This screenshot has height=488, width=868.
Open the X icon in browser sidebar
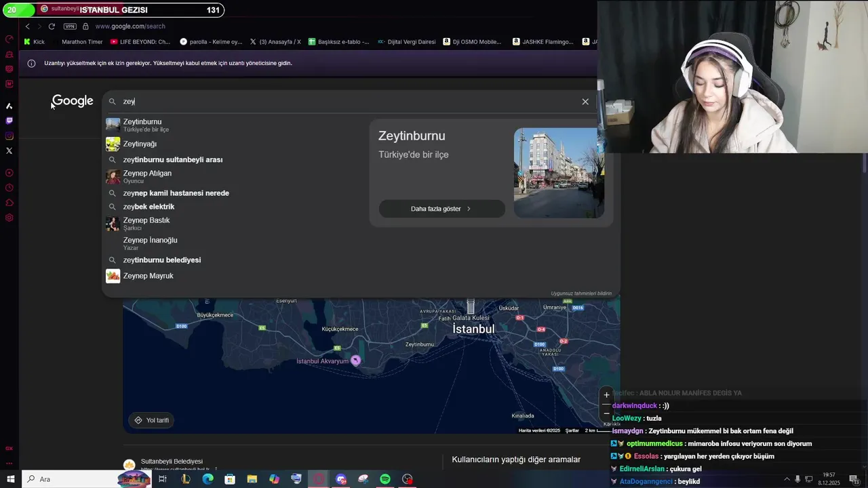point(9,150)
